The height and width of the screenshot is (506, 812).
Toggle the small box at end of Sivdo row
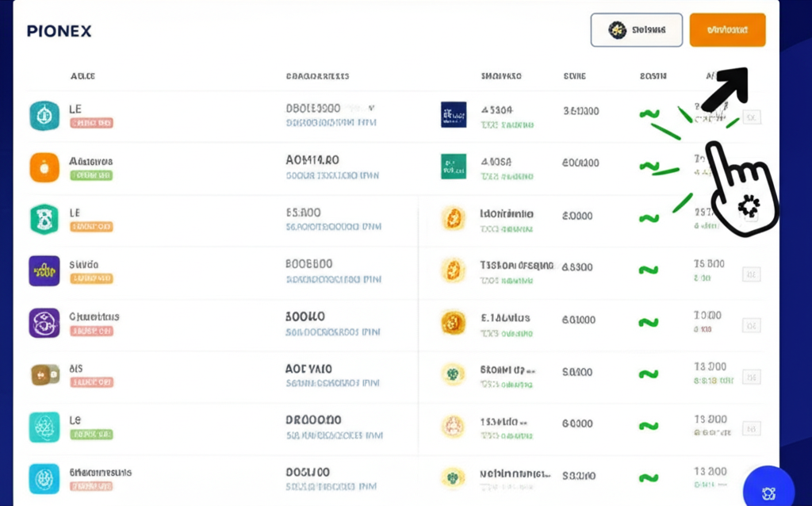pos(751,274)
